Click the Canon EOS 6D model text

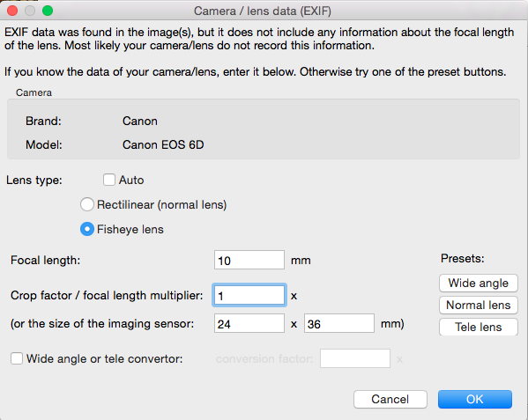point(163,144)
